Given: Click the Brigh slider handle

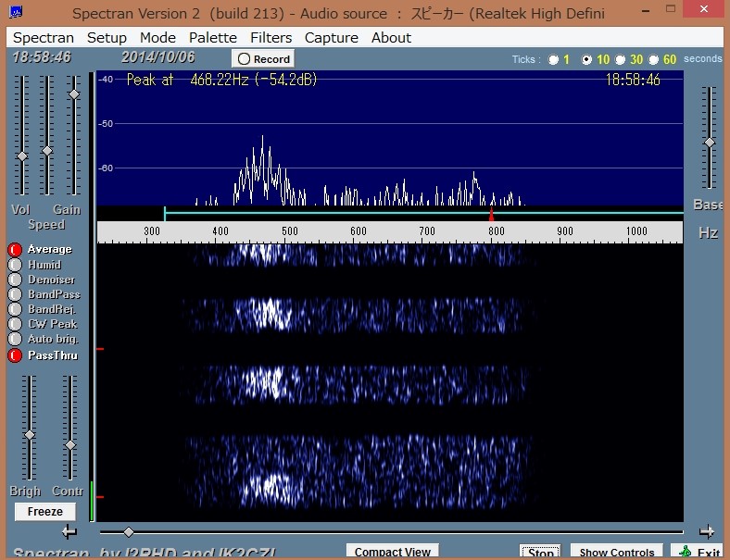Looking at the screenshot, I should tap(30, 435).
